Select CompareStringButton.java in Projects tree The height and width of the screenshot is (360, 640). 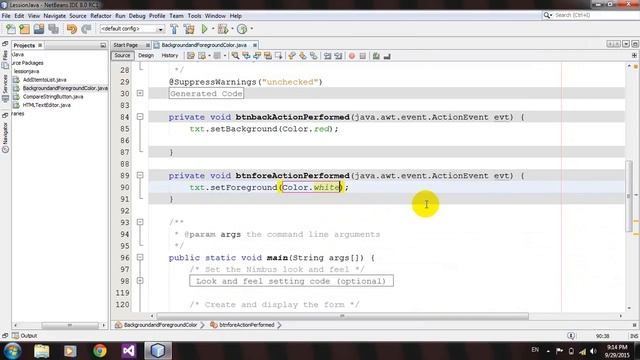click(53, 97)
